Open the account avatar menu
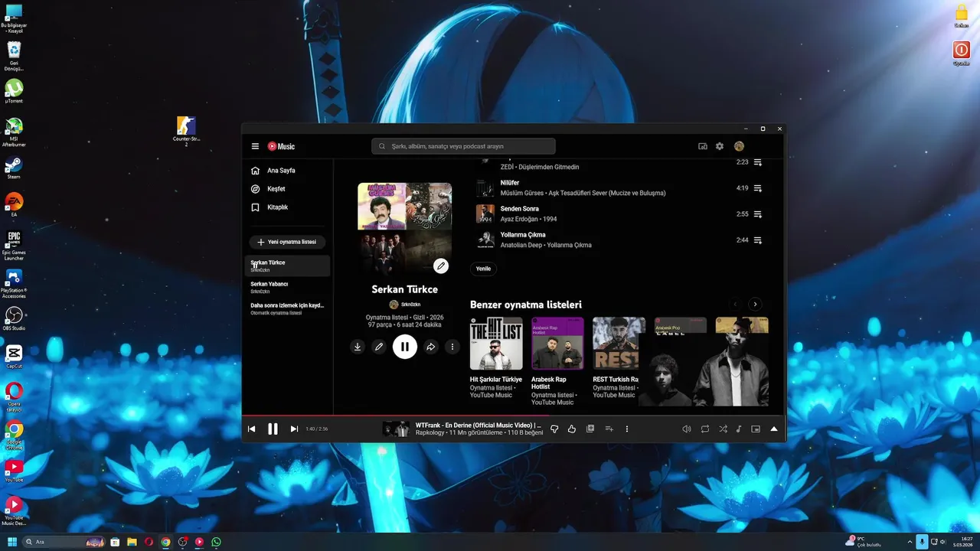Image resolution: width=980 pixels, height=551 pixels. point(739,146)
